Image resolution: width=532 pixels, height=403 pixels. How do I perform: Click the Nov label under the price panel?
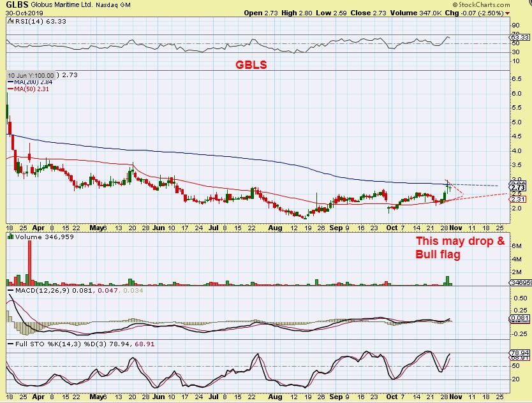[455, 228]
